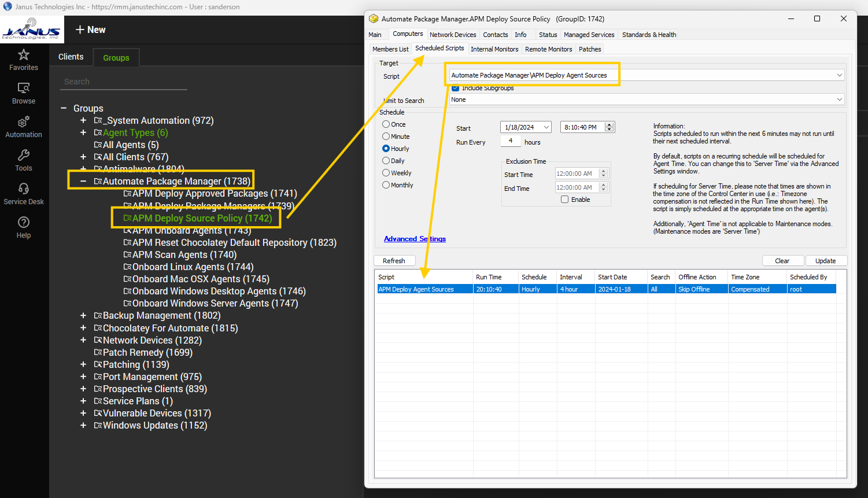
Task: Open the Script dropdown
Action: point(839,75)
